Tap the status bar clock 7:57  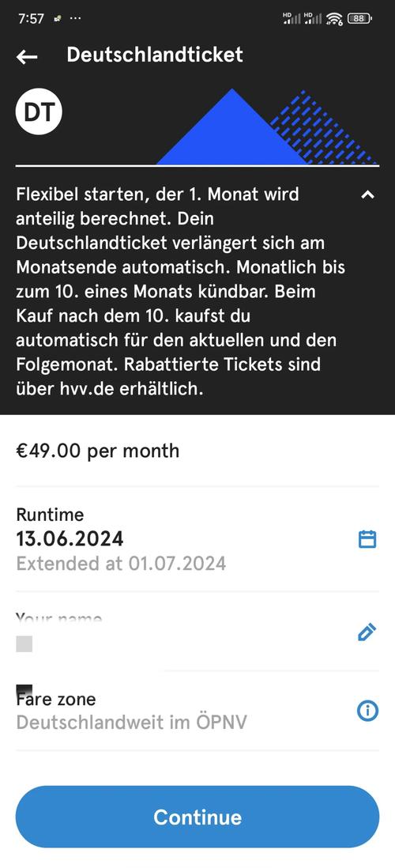click(31, 18)
